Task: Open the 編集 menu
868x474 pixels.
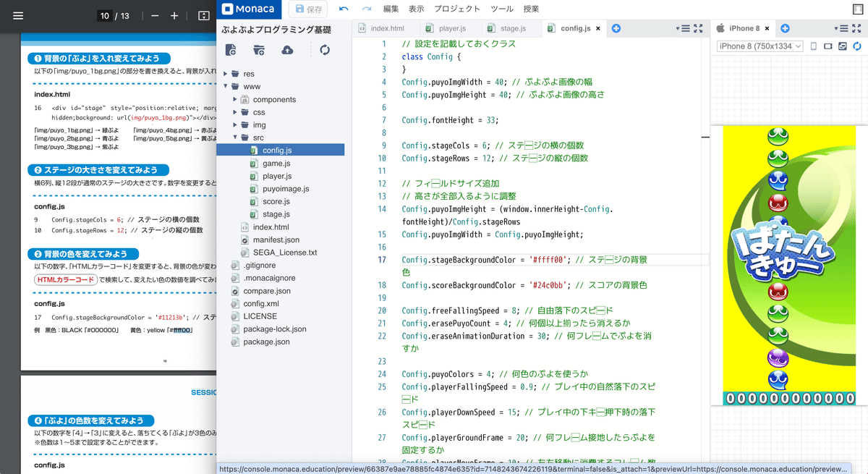Action: pyautogui.click(x=391, y=9)
